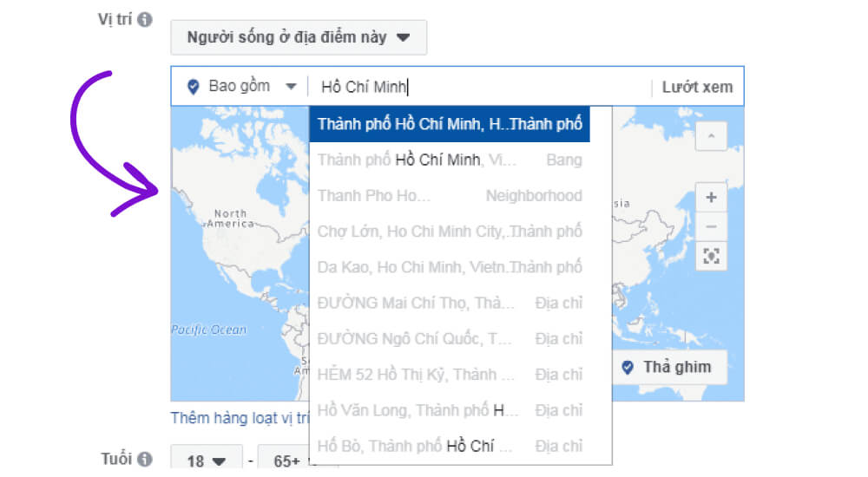Open the minimum age 18 dropdown

pos(207,461)
